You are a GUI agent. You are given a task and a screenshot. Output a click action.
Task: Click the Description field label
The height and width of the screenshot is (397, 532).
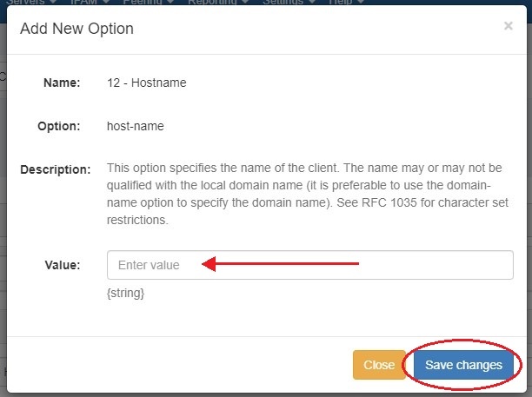click(x=55, y=169)
